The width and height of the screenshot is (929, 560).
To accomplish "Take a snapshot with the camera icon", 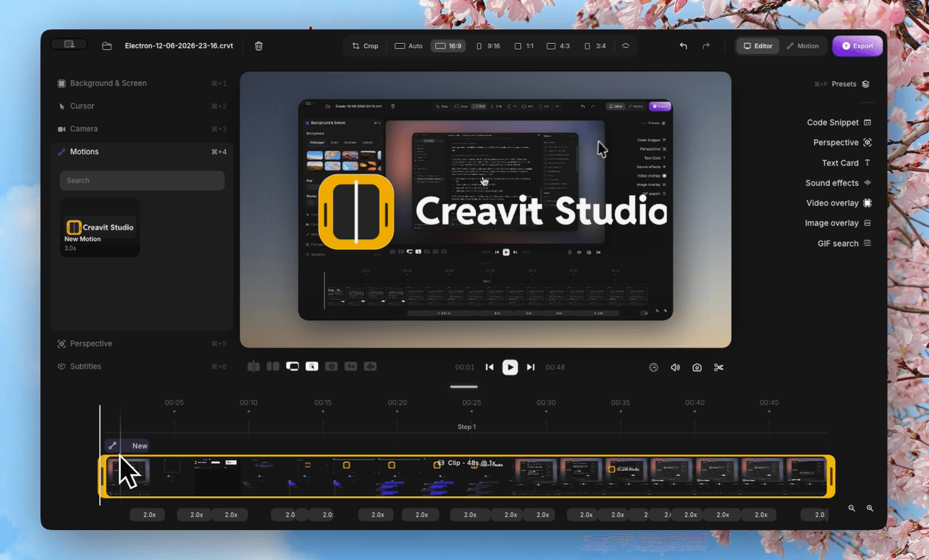I will 697,367.
